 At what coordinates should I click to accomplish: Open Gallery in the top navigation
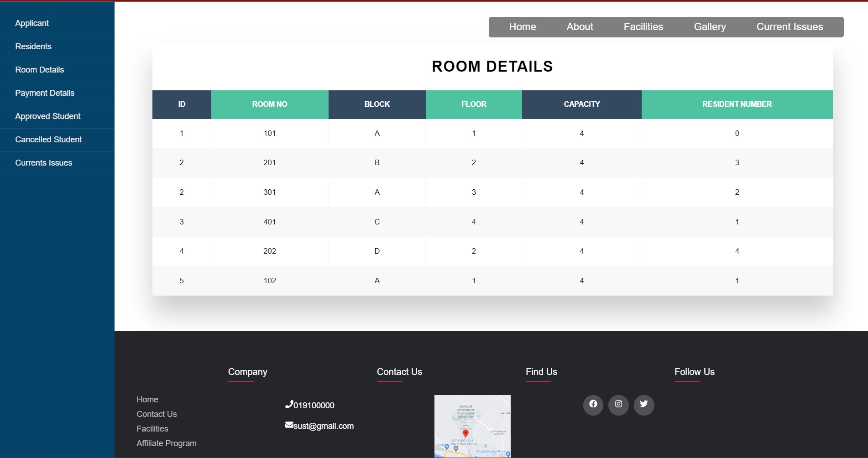[x=710, y=27]
